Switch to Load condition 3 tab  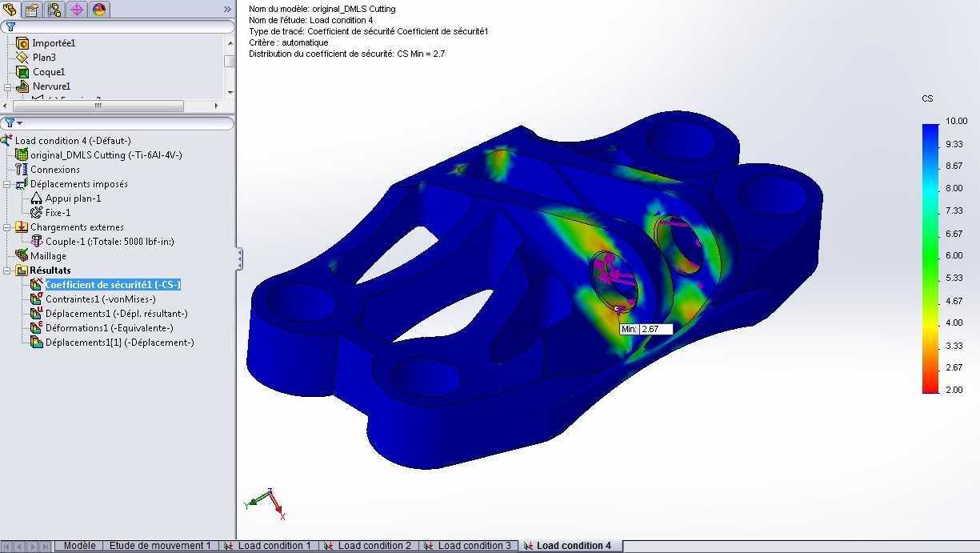468,546
